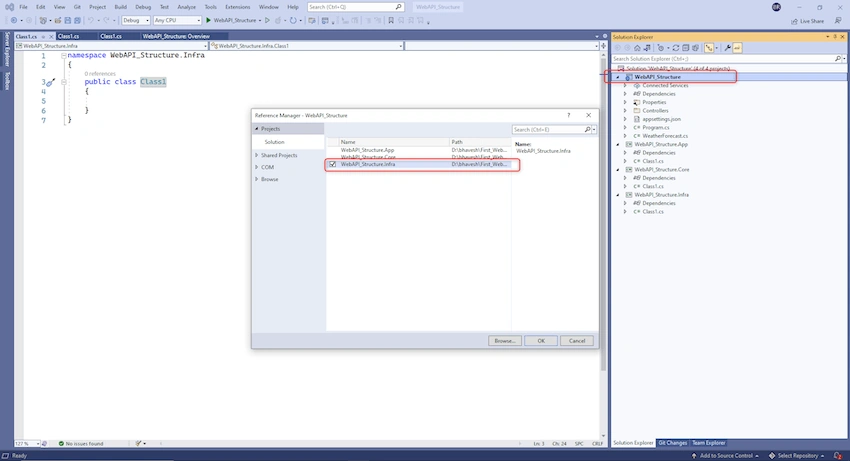Click Collapse All icon in Solution Explorer toolbar
Screen dimensions: 850x461
coord(686,48)
